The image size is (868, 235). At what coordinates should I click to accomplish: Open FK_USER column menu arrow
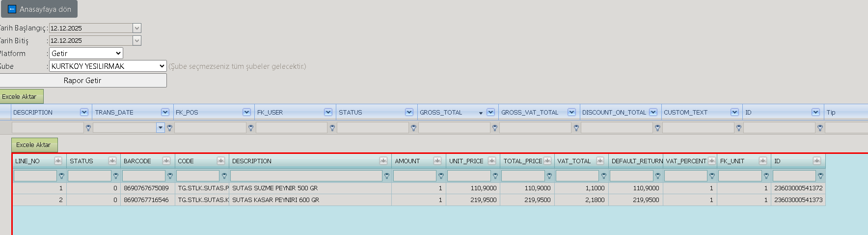328,112
